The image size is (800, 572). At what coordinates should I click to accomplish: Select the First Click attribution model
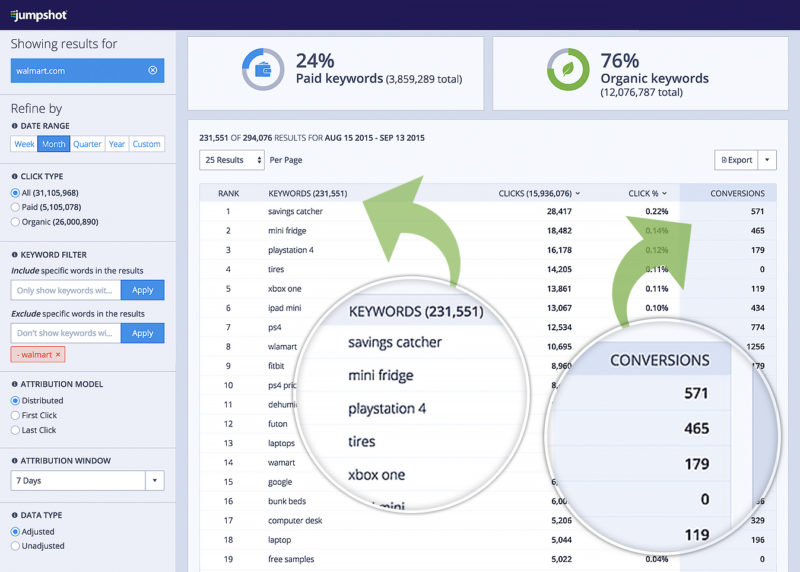(15, 415)
